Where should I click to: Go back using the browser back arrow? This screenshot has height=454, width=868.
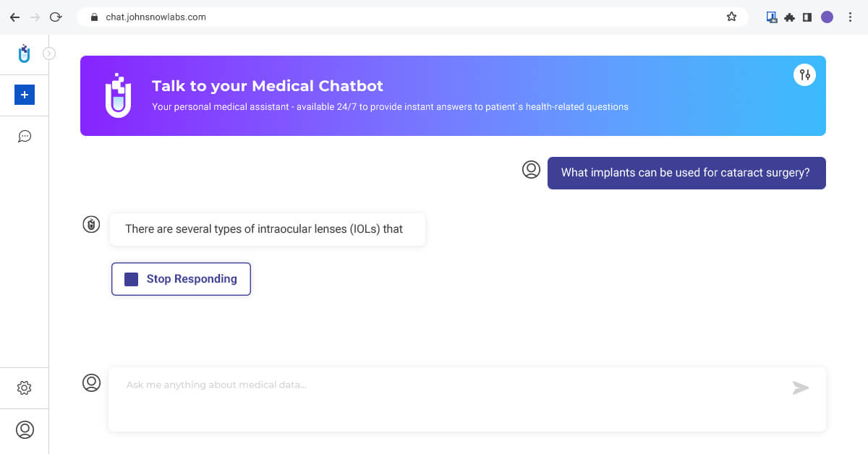(14, 17)
